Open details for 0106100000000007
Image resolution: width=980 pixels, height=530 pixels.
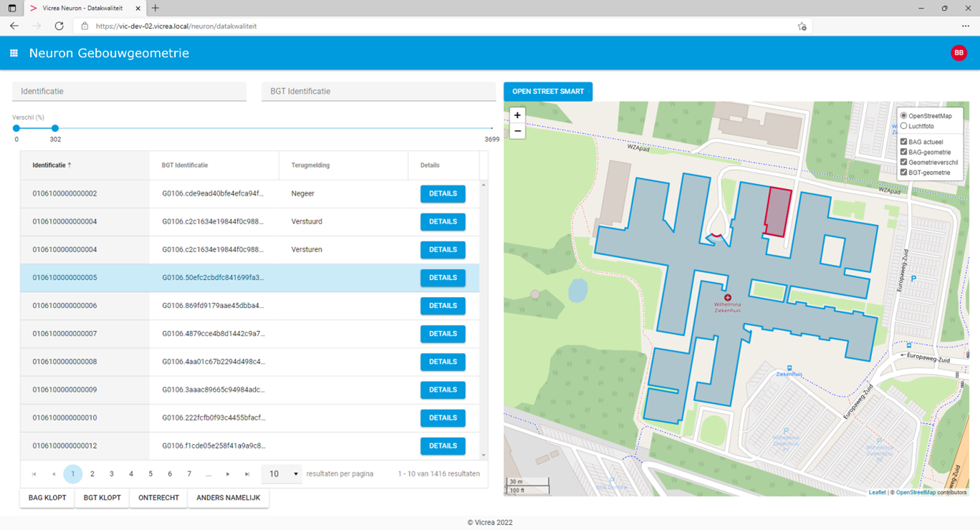click(443, 334)
